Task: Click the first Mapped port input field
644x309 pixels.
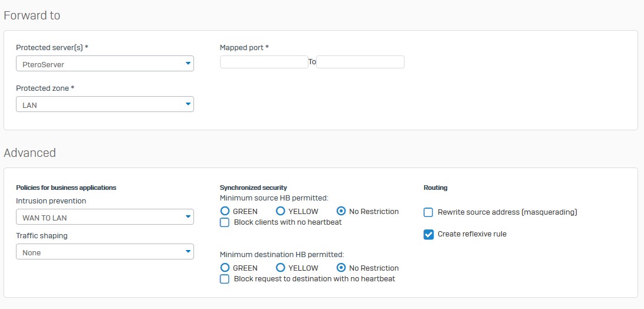Action: 264,62
